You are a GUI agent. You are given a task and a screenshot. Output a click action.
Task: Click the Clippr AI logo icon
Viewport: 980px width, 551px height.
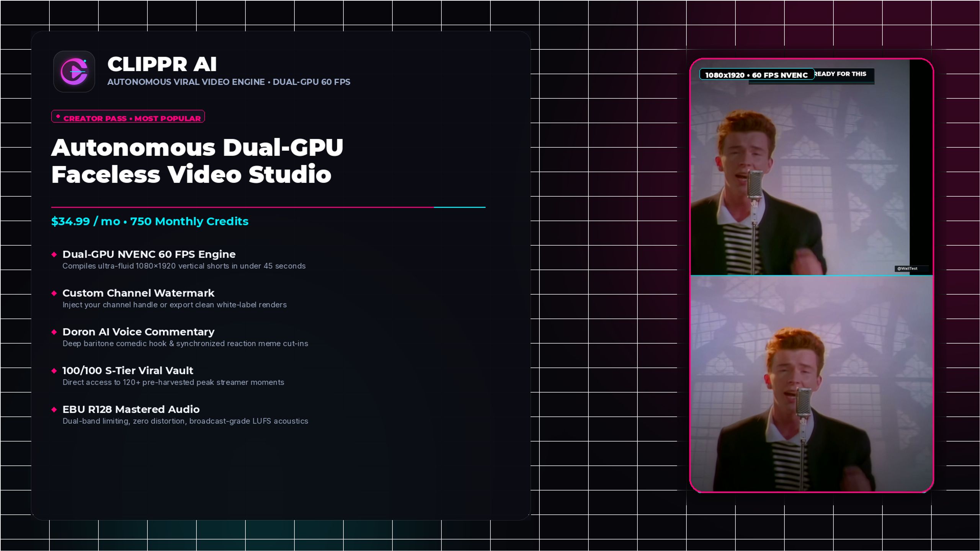tap(74, 72)
